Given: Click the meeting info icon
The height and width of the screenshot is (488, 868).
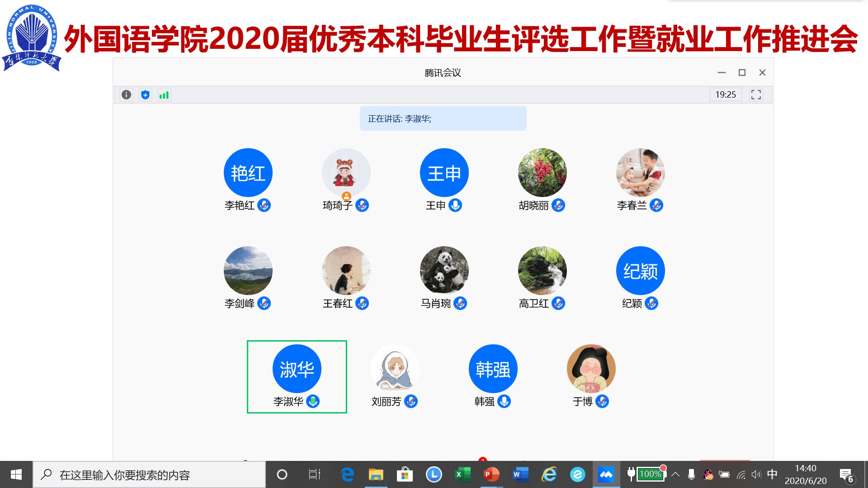Looking at the screenshot, I should (126, 94).
